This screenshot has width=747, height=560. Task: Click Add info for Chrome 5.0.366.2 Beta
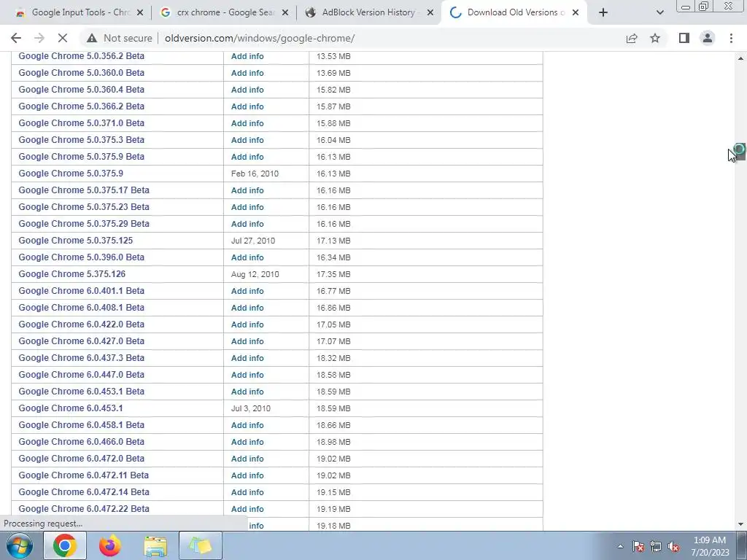(247, 106)
